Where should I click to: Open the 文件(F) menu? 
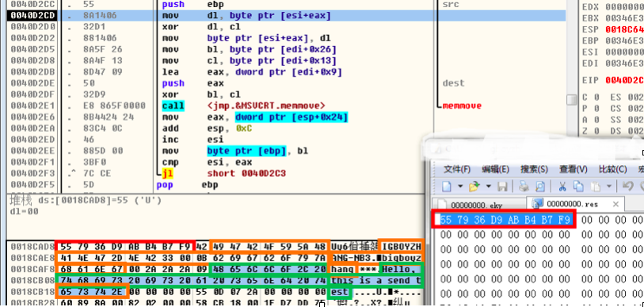457,169
